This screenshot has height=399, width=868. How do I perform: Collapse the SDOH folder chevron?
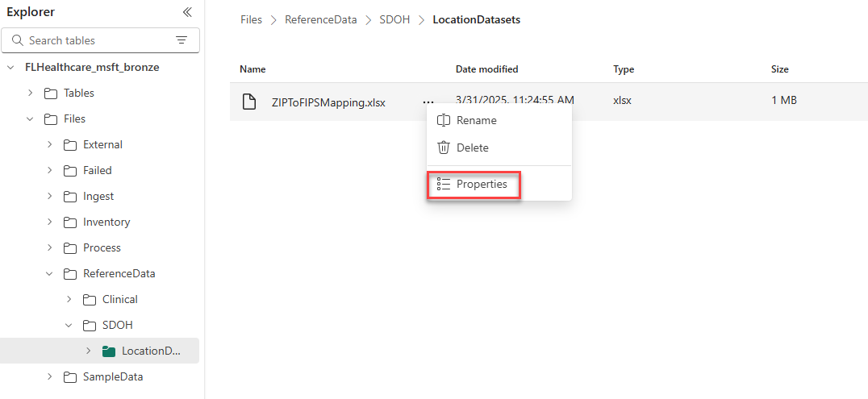click(x=69, y=325)
